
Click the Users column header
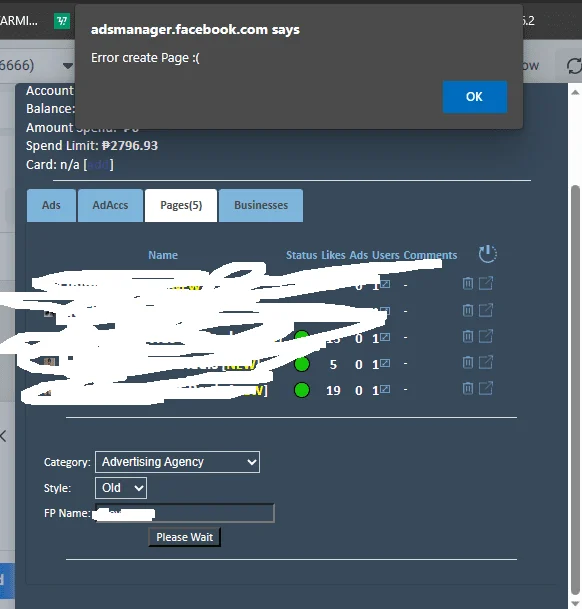point(385,255)
